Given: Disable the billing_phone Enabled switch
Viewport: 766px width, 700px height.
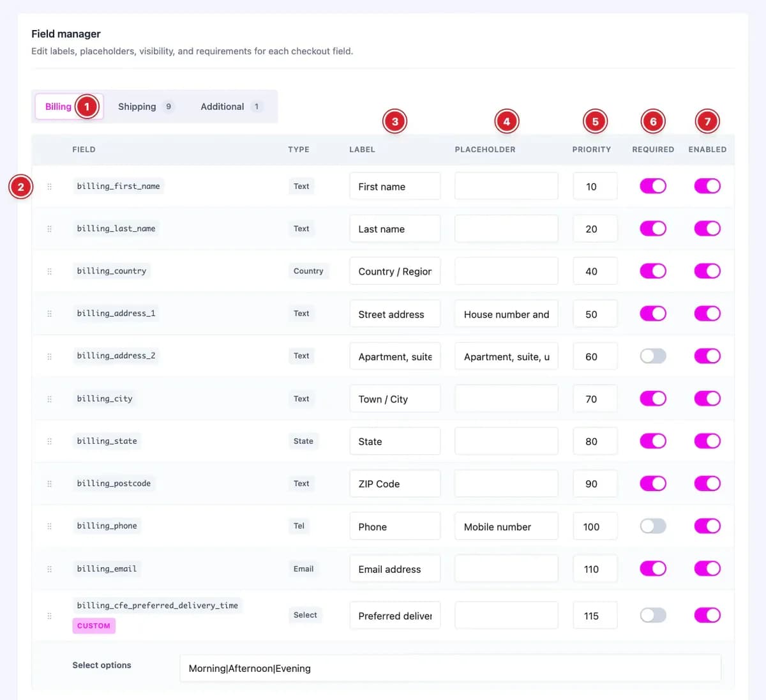Looking at the screenshot, I should [707, 526].
